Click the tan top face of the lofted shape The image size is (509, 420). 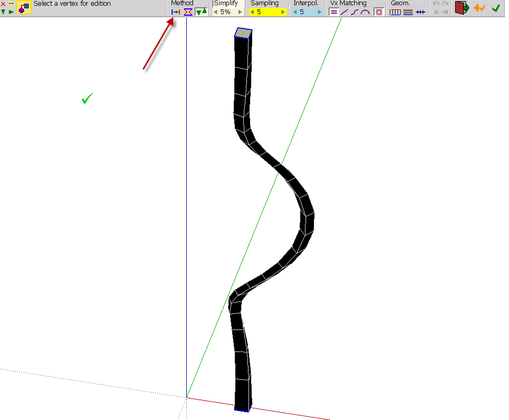(243, 33)
